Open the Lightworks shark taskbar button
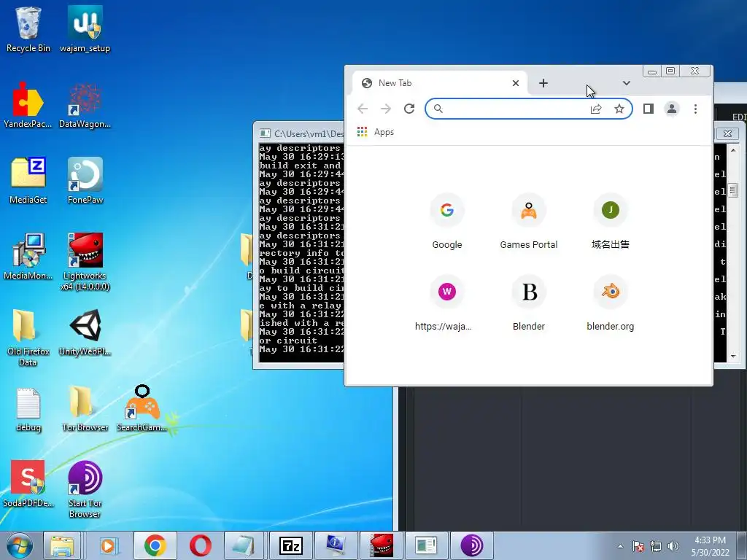747x560 pixels. (381, 545)
